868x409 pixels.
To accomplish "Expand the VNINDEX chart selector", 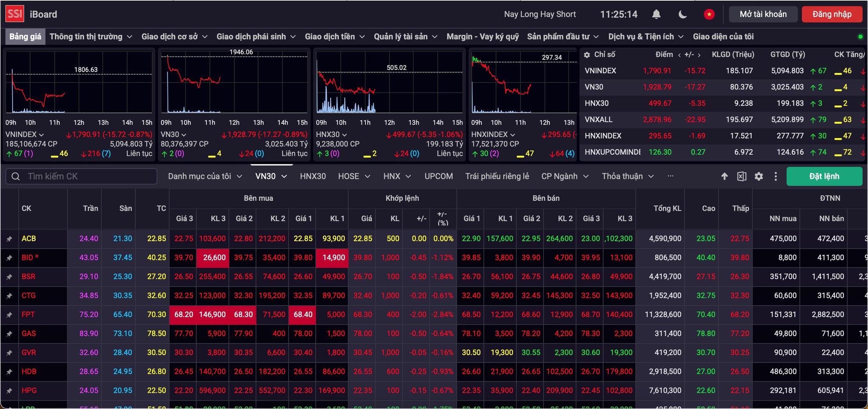I will (x=25, y=134).
